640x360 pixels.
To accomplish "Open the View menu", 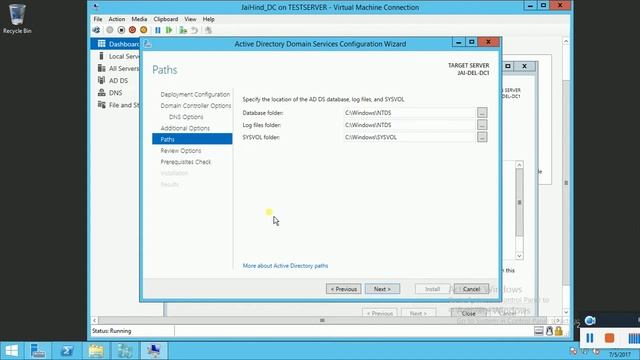I will tap(190, 19).
